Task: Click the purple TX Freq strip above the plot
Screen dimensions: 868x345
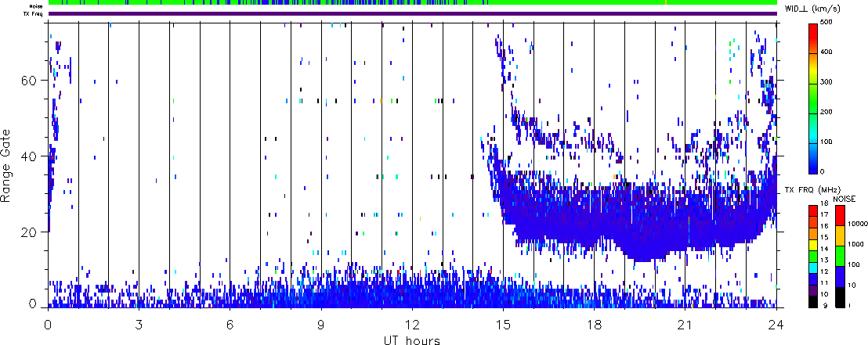Action: pos(413,14)
